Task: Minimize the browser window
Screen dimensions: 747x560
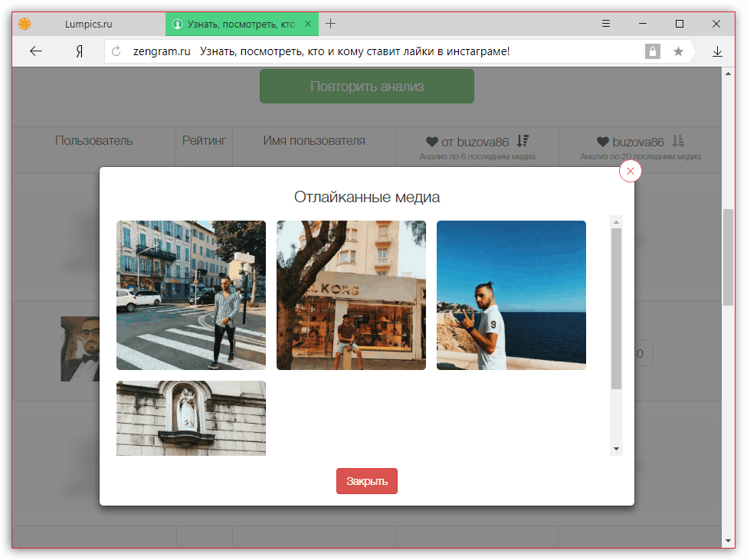Action: pyautogui.click(x=643, y=23)
